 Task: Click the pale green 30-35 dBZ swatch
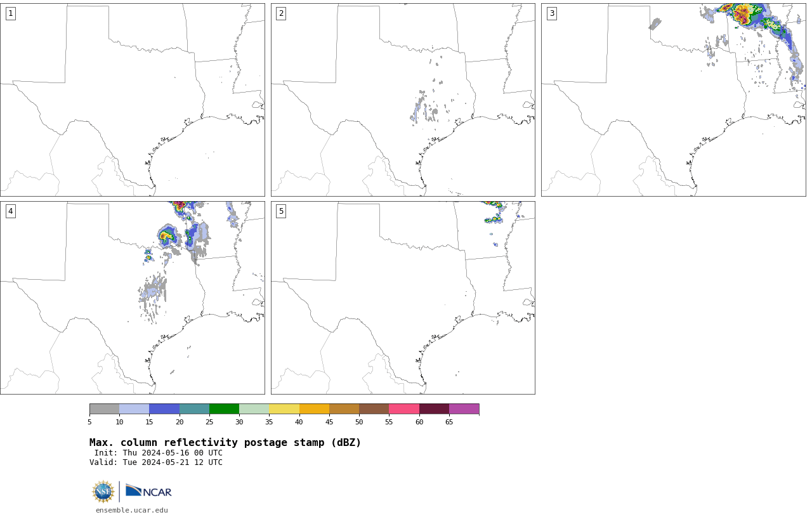coord(254,409)
